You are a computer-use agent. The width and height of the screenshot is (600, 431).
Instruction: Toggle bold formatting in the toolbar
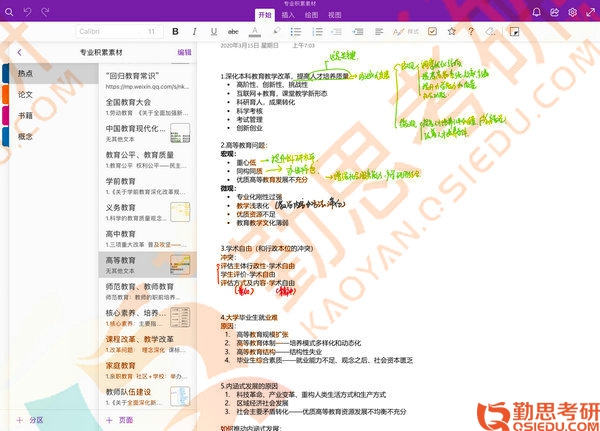pos(176,32)
